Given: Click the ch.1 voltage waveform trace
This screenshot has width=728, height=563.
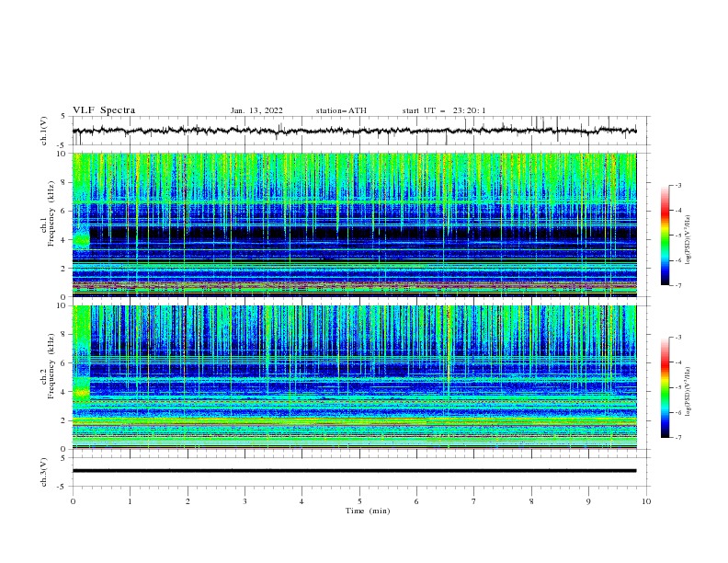Looking at the screenshot, I should pos(355,131).
